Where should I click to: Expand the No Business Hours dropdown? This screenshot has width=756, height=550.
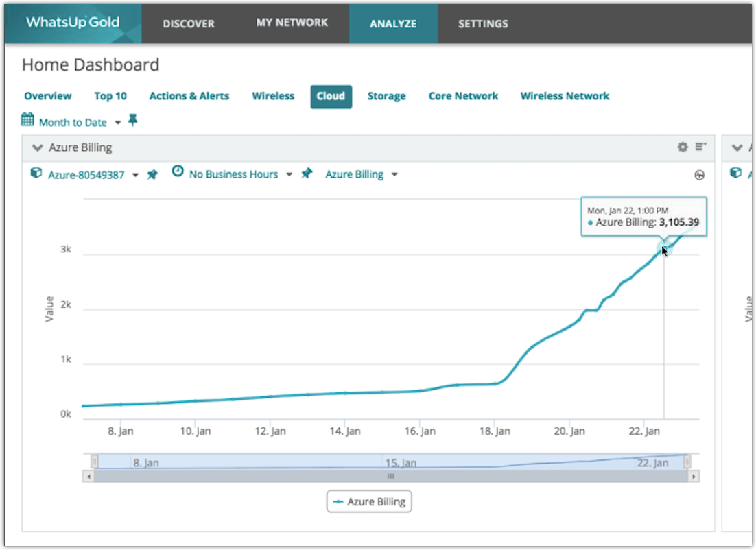[289, 175]
